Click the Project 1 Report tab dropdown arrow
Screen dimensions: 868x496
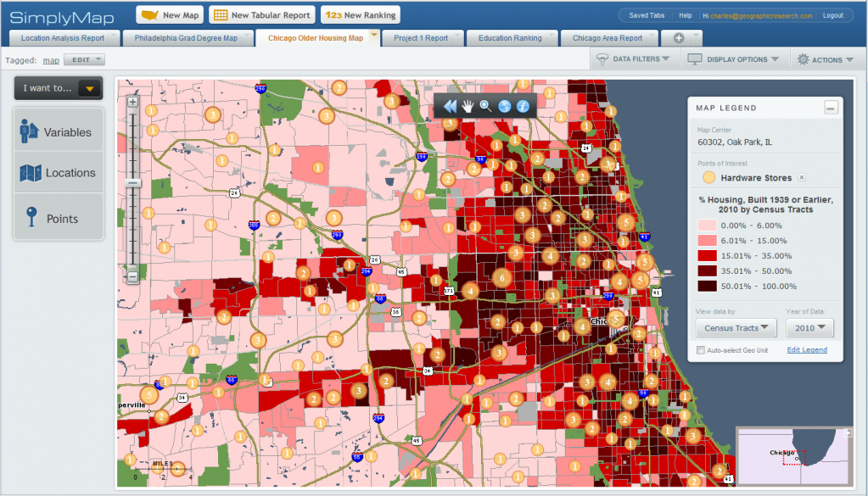pyautogui.click(x=458, y=37)
